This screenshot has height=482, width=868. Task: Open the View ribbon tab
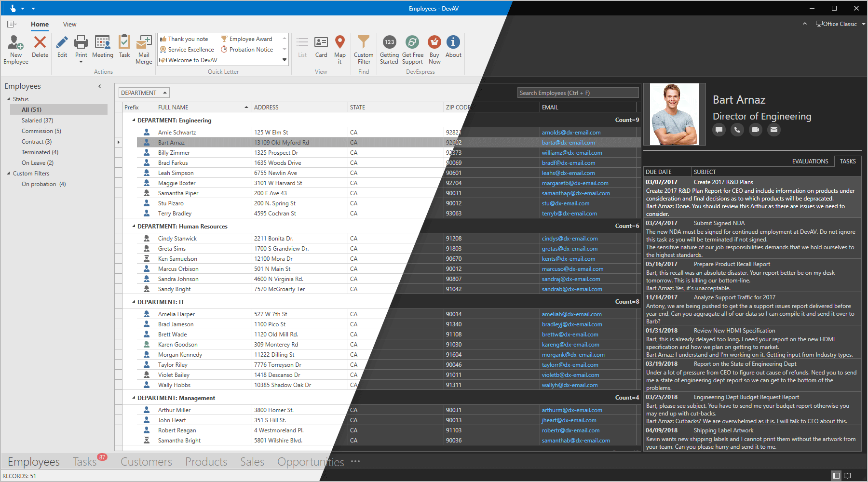pyautogui.click(x=70, y=25)
